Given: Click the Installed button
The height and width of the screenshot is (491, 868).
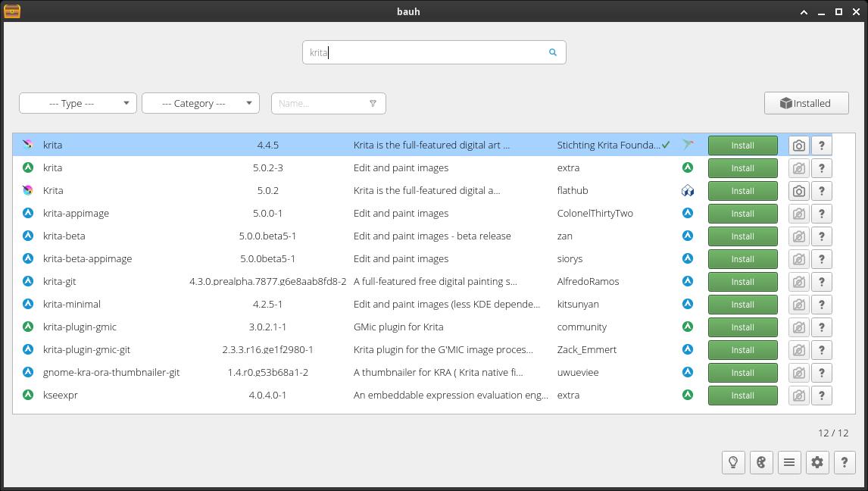Looking at the screenshot, I should click(806, 103).
